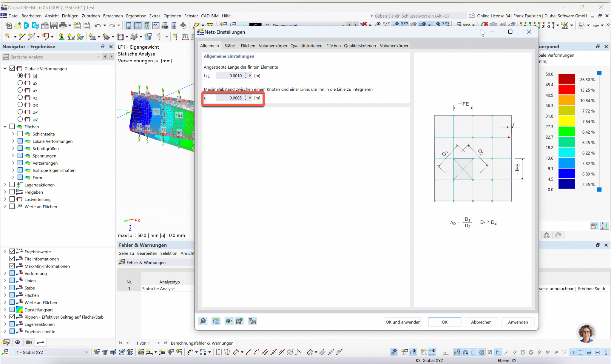Viewport: 611px width, 364px height.
Task: Select the Undo icon
Action: (98, 25)
